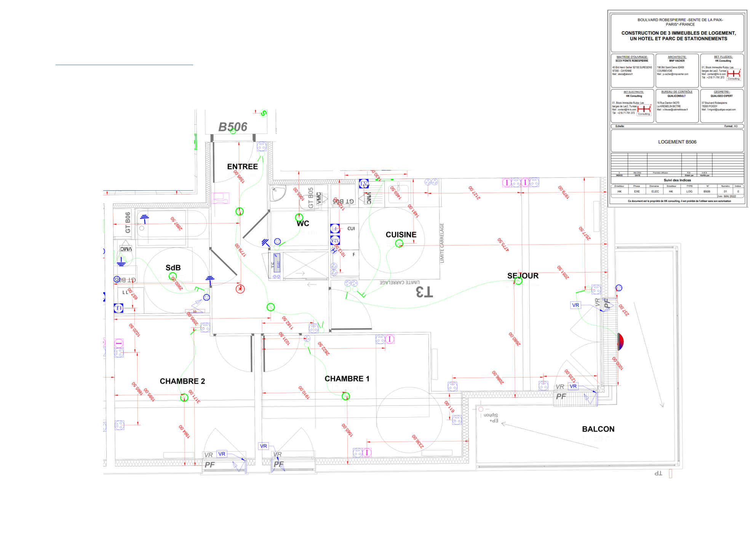Click the red smoke detector symbol in hallway
Viewport: 756px width, 534px height.
(240, 289)
